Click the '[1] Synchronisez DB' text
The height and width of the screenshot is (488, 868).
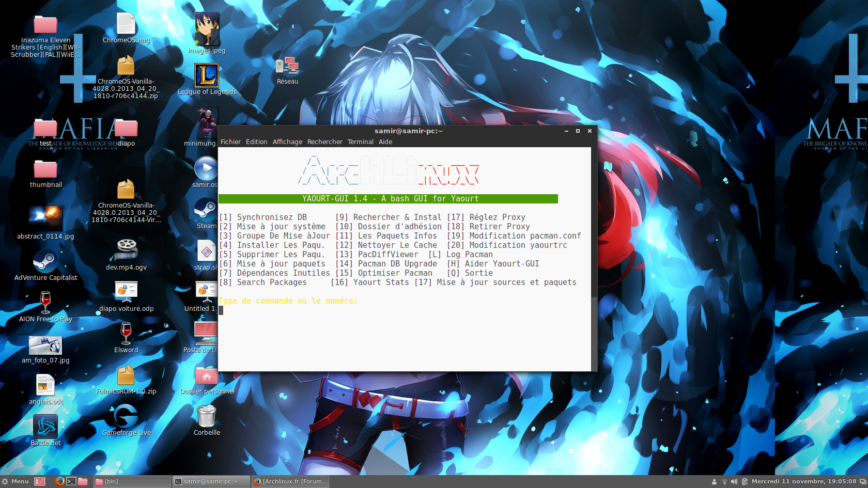263,217
